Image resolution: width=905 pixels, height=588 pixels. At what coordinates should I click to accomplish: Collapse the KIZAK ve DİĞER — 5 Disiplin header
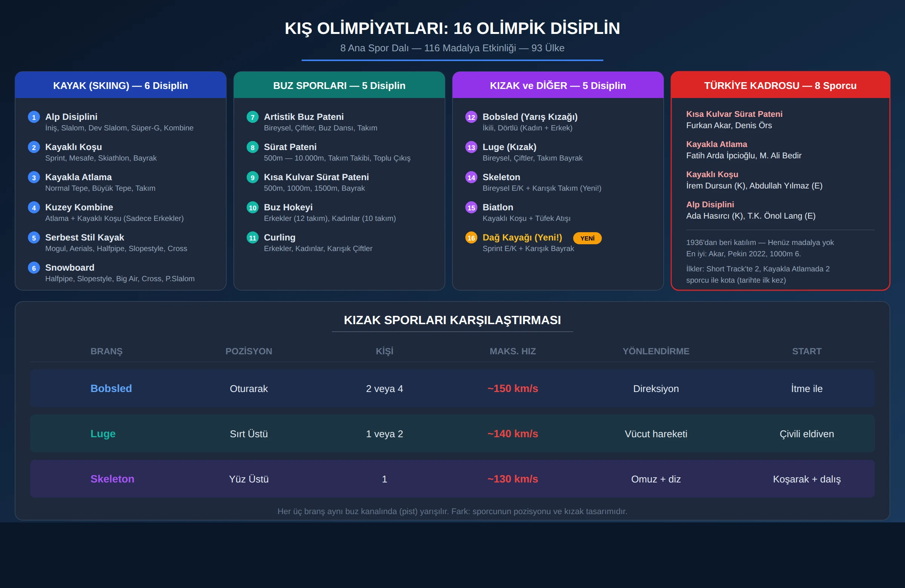(x=558, y=85)
